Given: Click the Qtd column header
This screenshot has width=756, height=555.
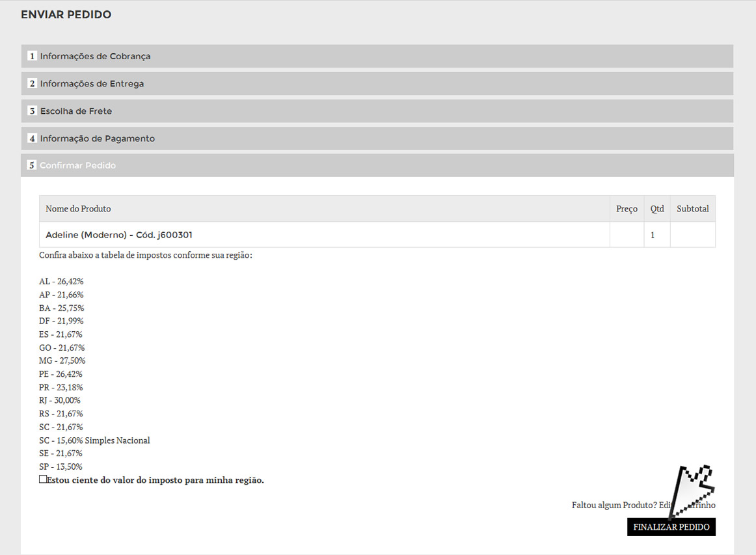Looking at the screenshot, I should click(656, 209).
